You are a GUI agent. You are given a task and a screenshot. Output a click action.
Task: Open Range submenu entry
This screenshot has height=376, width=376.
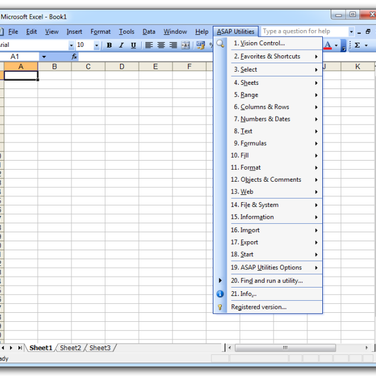pyautogui.click(x=274, y=95)
